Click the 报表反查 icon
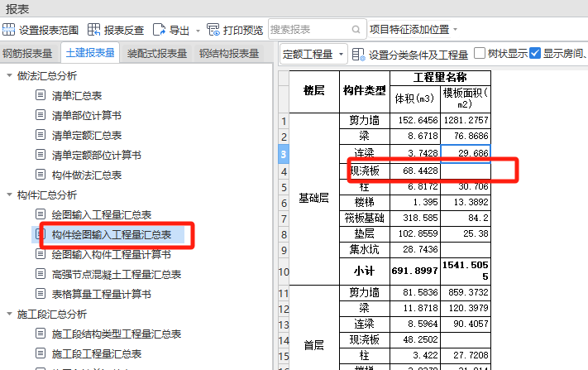Image resolution: width=588 pixels, height=370 pixels. [x=93, y=29]
